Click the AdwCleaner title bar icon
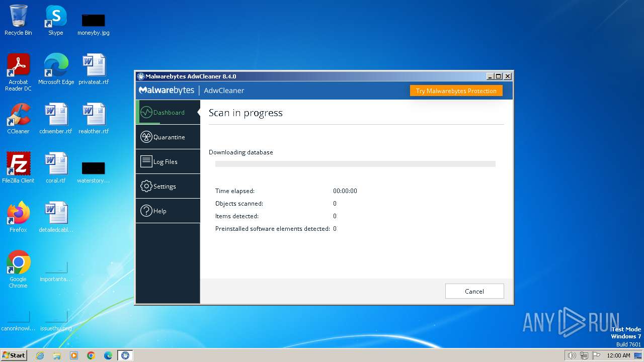This screenshot has height=362, width=644. pyautogui.click(x=140, y=76)
